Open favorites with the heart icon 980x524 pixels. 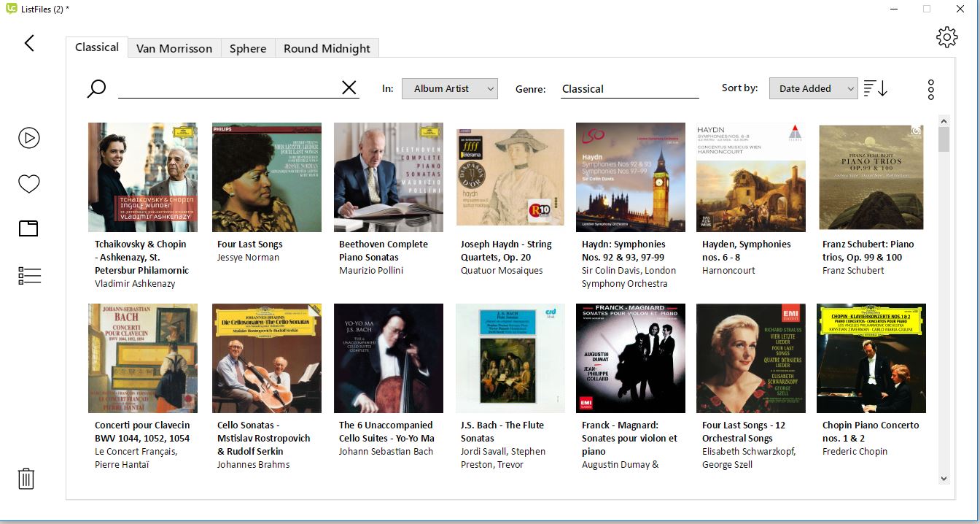[29, 184]
